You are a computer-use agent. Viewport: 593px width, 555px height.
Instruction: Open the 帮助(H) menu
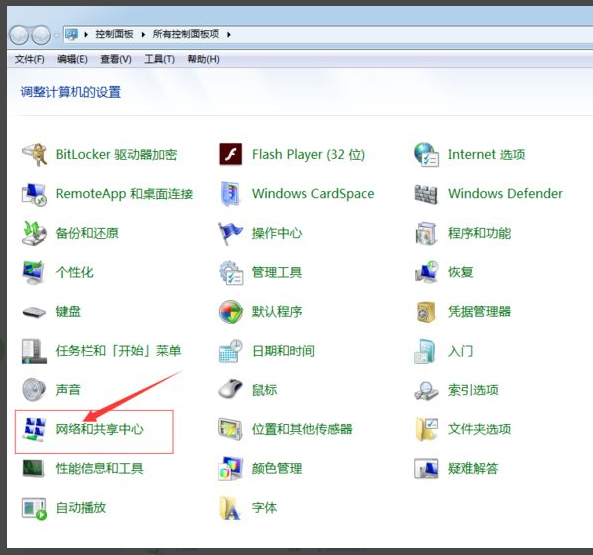point(203,59)
